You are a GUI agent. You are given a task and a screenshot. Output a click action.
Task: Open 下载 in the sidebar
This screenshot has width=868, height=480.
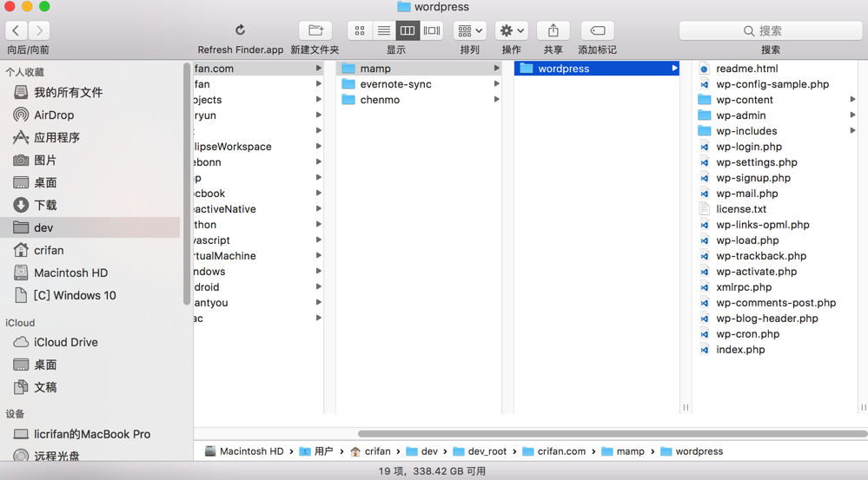click(45, 205)
